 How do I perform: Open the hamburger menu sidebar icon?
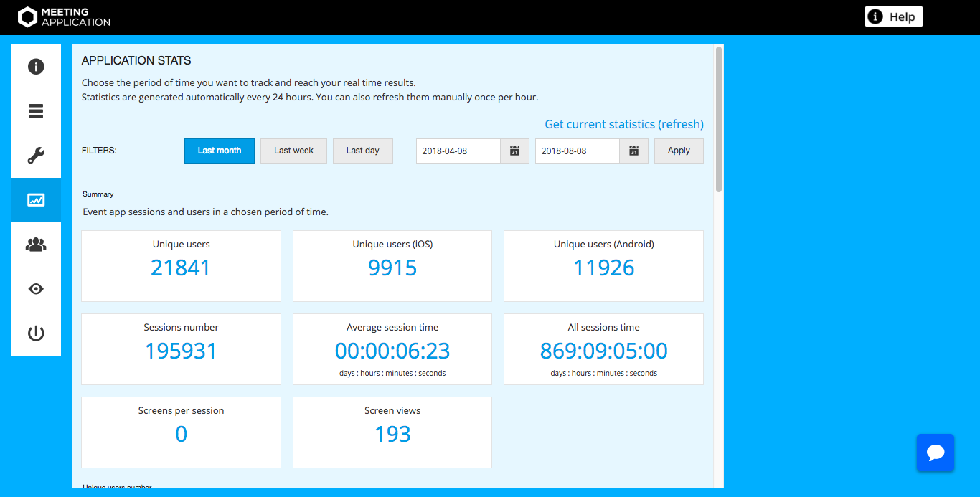[x=36, y=111]
